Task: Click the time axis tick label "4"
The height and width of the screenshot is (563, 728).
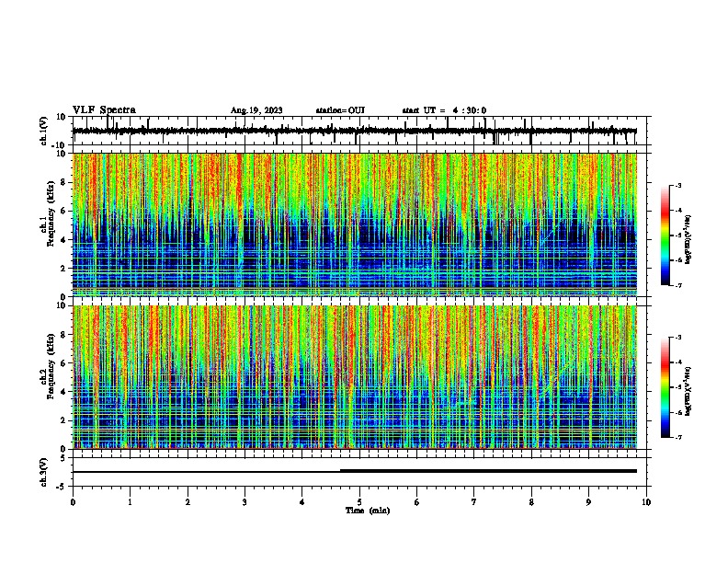Action: [302, 502]
